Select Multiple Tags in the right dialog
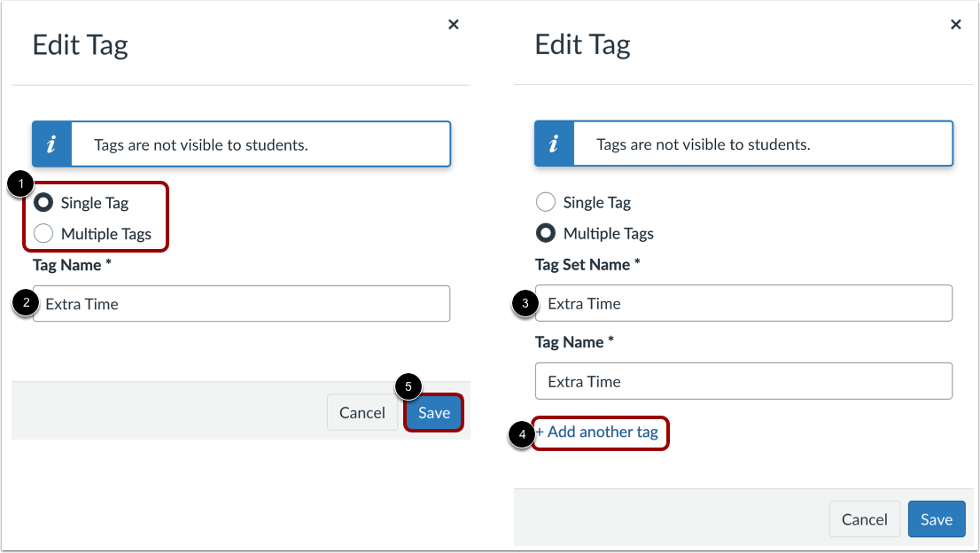The height and width of the screenshot is (553, 980). point(545,233)
